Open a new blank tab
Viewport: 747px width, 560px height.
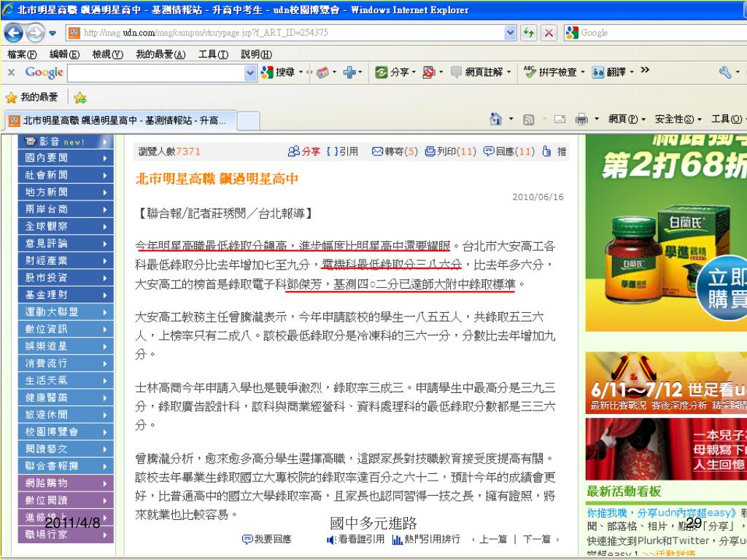point(248,121)
